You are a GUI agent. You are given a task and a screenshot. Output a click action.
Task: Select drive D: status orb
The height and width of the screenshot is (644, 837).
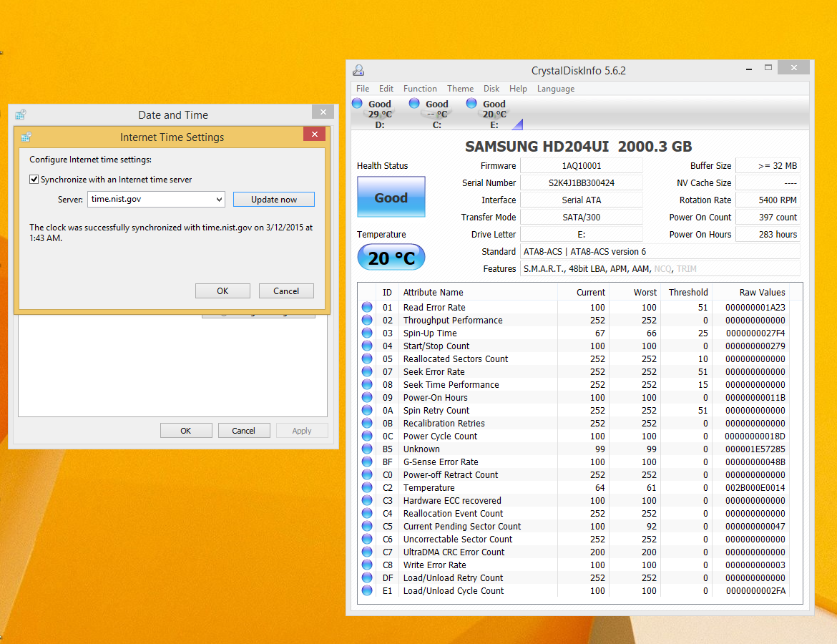point(357,103)
